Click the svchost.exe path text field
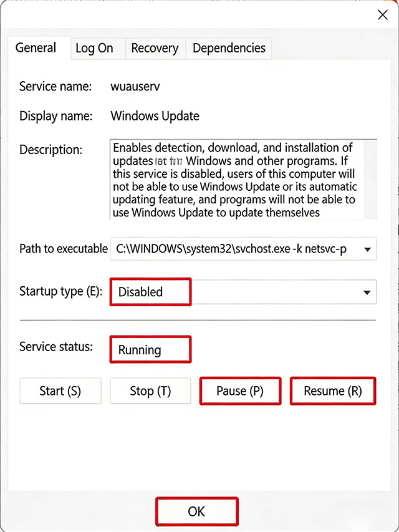This screenshot has width=399, height=532. coord(232,249)
